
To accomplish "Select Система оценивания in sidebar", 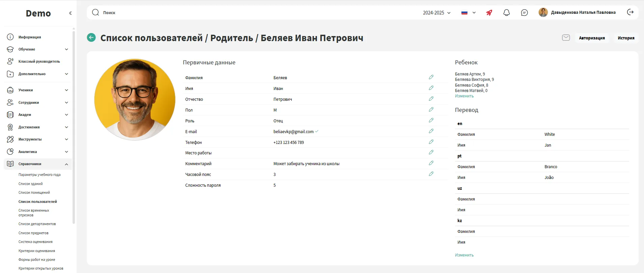I will 35,242.
